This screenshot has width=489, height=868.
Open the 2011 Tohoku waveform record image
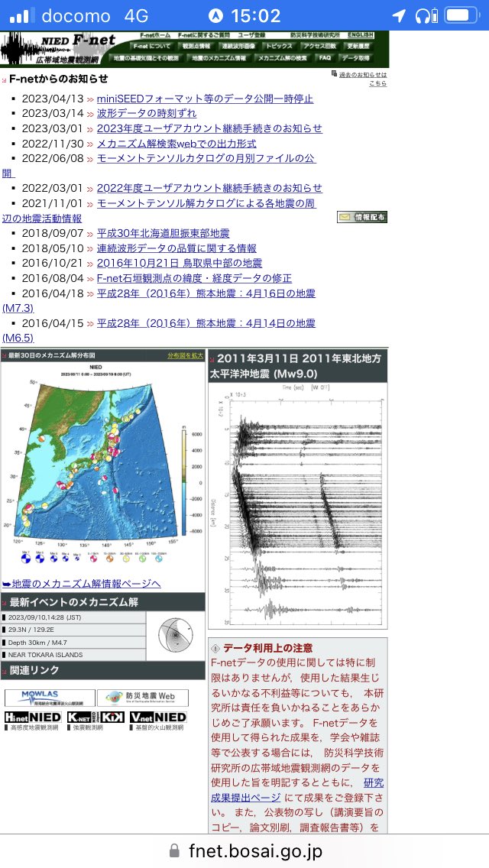(298, 505)
